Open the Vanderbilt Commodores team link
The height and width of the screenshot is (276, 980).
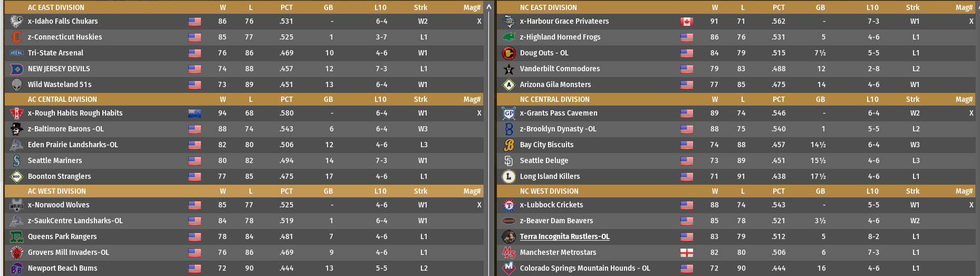(560, 69)
